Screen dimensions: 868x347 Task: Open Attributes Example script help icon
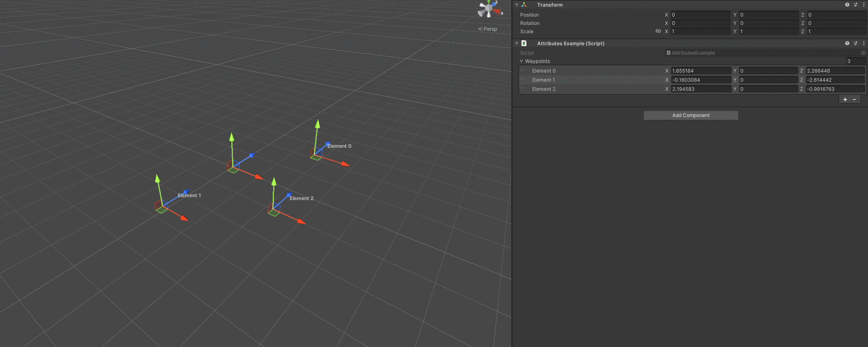click(x=847, y=43)
